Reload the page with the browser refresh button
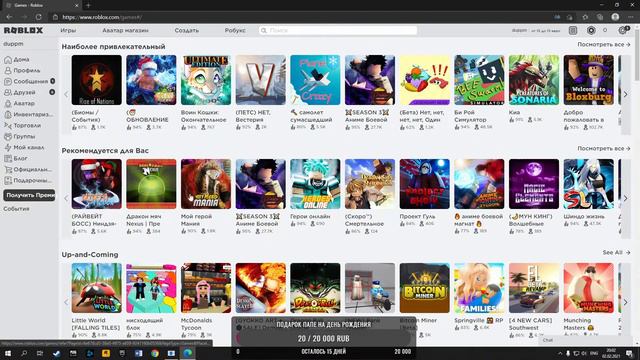640x360 pixels. pos(38,17)
